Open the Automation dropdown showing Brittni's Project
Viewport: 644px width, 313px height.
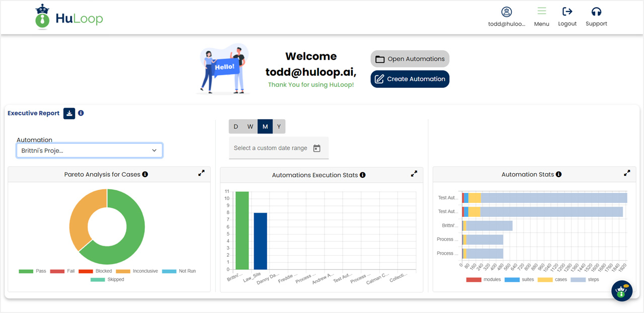[90, 150]
